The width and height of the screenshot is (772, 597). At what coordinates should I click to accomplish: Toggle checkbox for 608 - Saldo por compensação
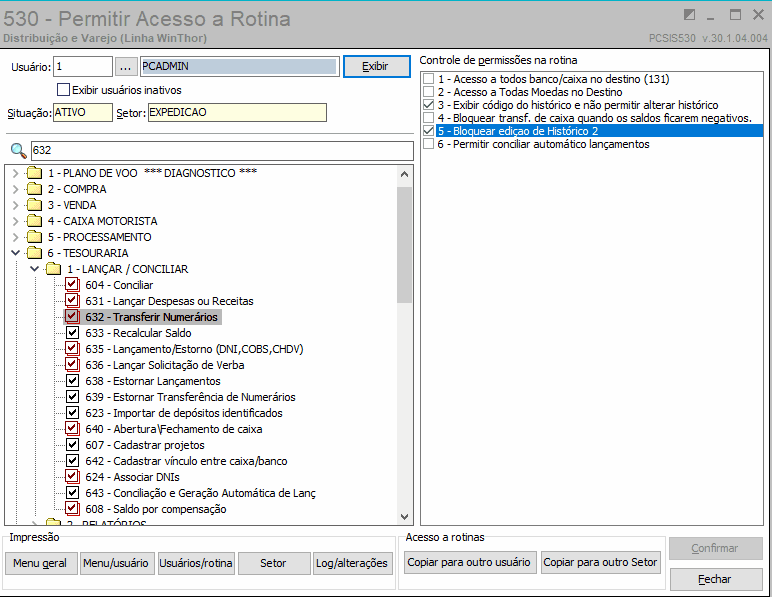pyautogui.click(x=72, y=508)
